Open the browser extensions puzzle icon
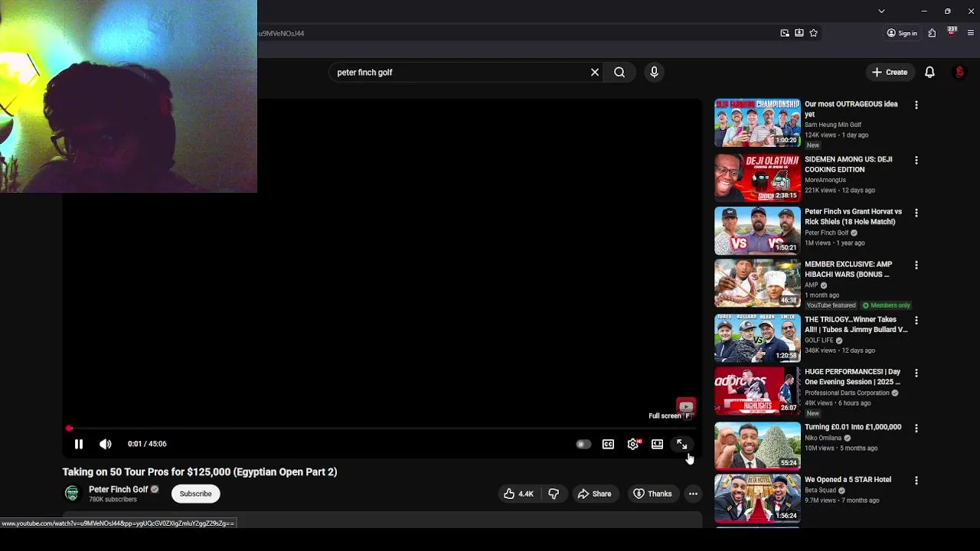Screen dimensions: 980x551 click(932, 33)
